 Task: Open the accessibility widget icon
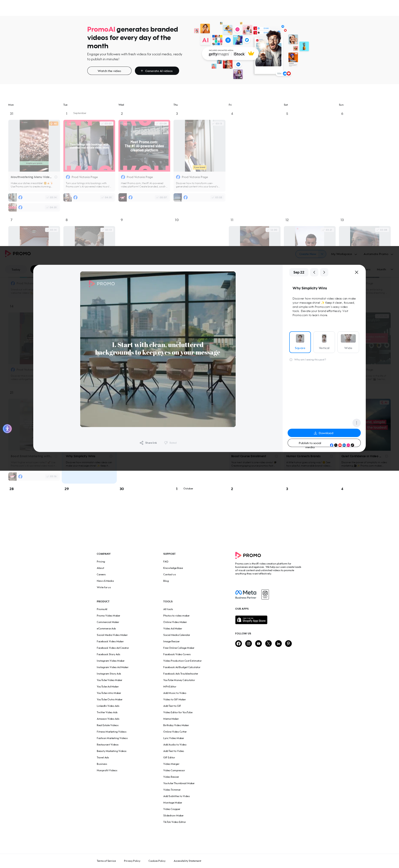coord(7,429)
